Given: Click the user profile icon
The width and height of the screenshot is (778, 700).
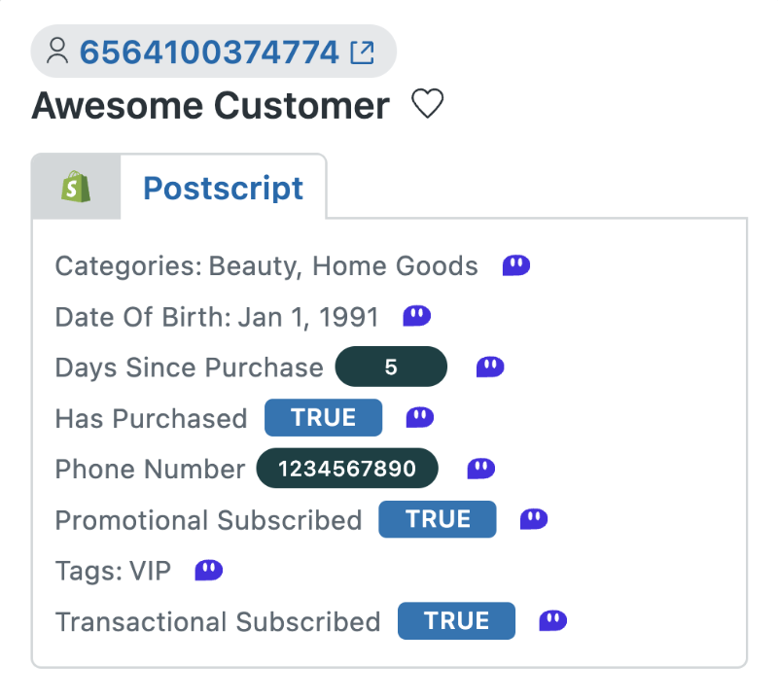Looking at the screenshot, I should tap(57, 52).
